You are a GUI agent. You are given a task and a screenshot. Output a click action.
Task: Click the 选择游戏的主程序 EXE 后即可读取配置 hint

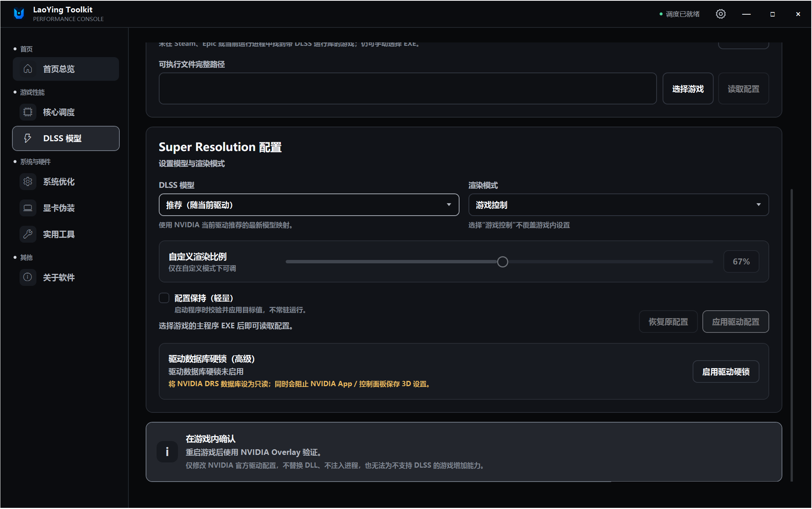click(226, 326)
